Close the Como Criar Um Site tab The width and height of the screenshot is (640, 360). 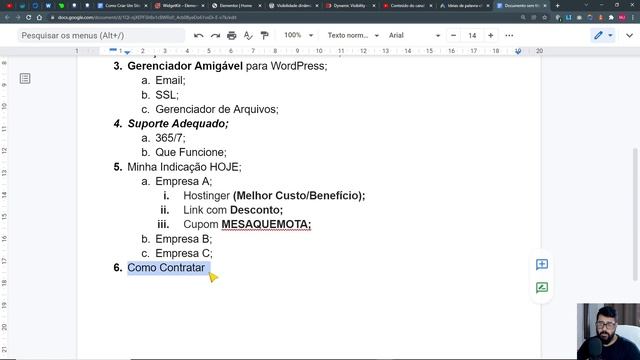point(146,6)
